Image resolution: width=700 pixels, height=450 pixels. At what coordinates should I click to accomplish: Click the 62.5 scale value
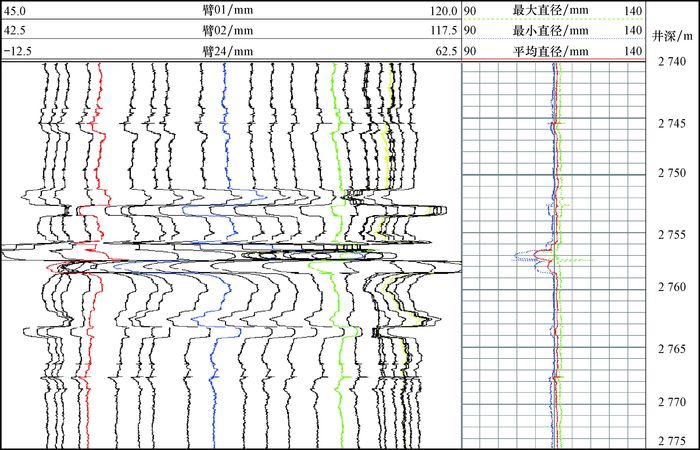pyautogui.click(x=446, y=50)
